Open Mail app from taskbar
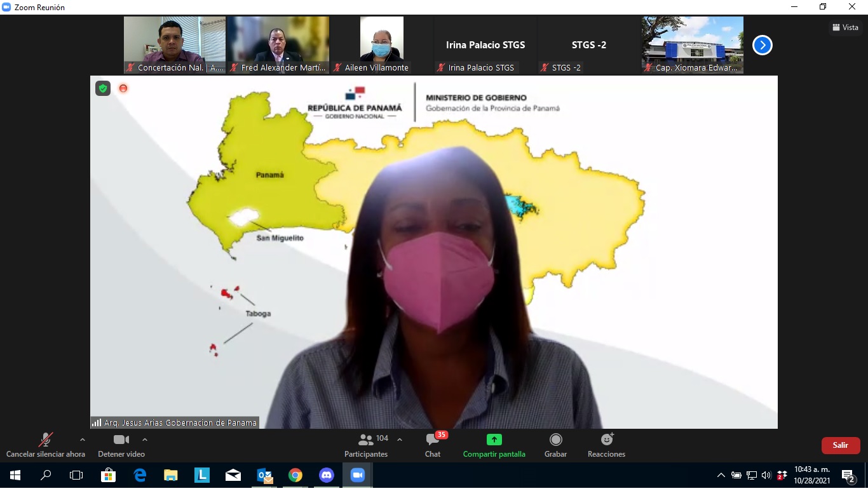 pyautogui.click(x=233, y=475)
